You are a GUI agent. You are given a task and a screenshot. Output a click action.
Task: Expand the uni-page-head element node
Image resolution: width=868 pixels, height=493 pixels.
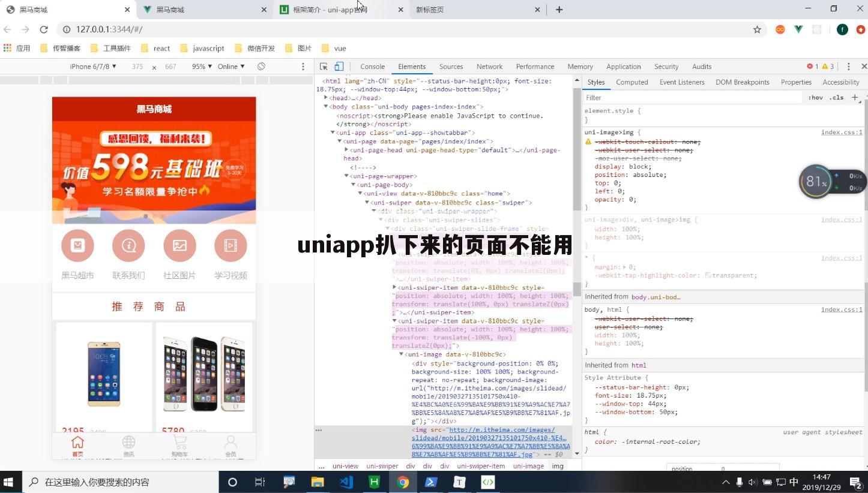[346, 150]
